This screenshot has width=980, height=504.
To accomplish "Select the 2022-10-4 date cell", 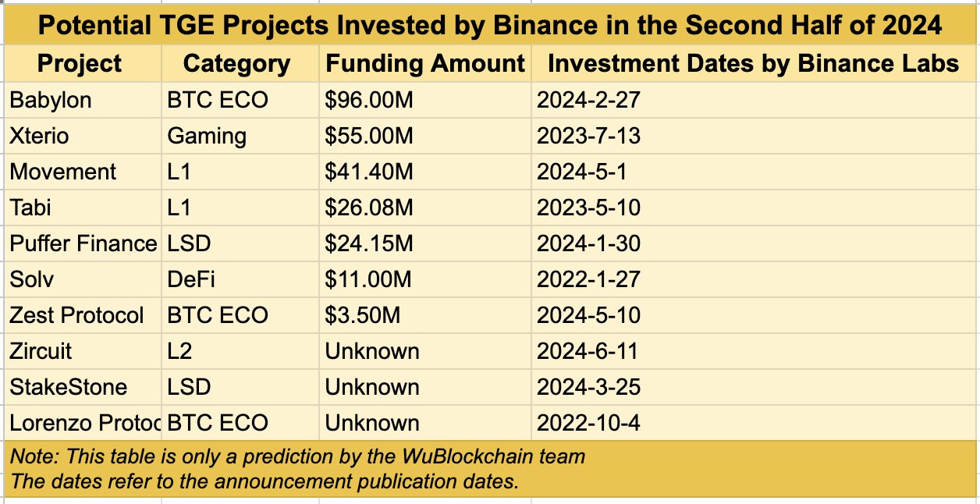I will (x=588, y=423).
